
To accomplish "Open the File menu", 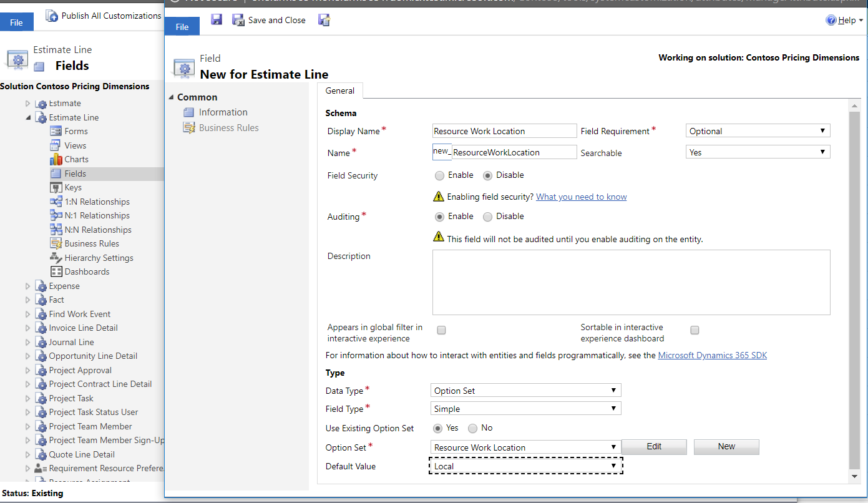I will pyautogui.click(x=182, y=27).
